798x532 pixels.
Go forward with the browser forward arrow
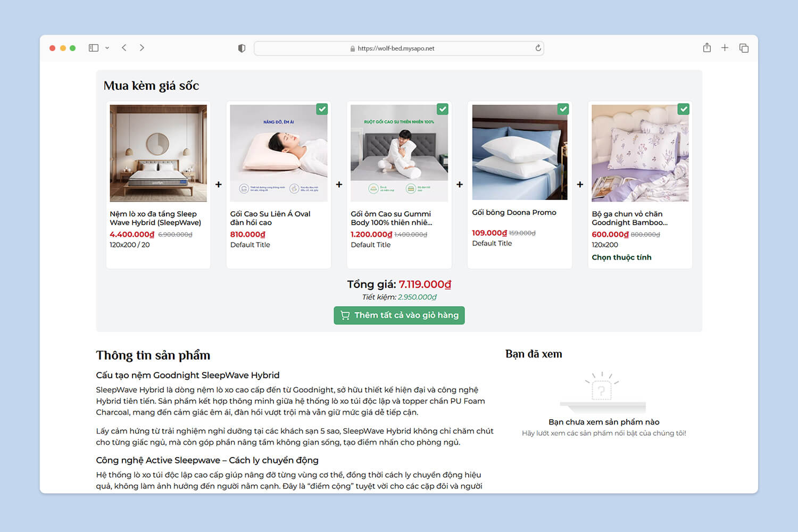(x=142, y=48)
